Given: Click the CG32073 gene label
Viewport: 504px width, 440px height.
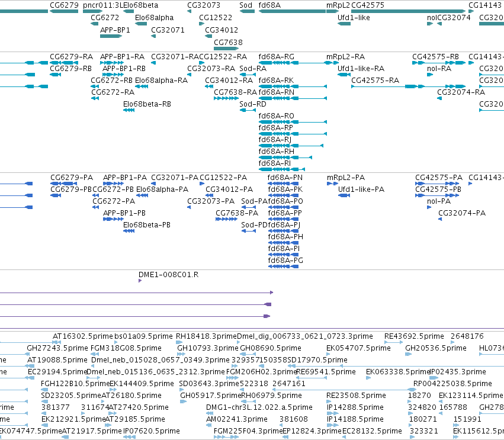Looking at the screenshot, I should (204, 5).
